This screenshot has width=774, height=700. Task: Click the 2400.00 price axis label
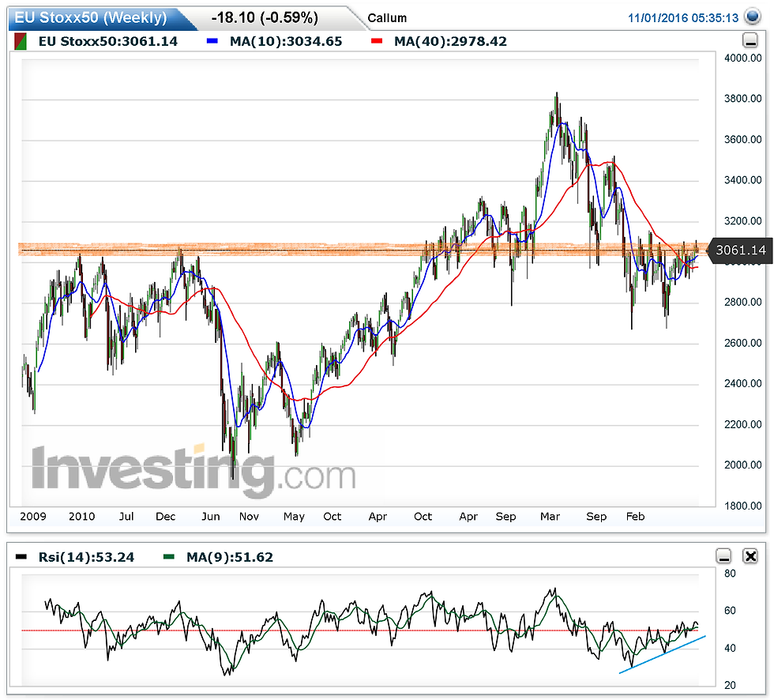[743, 383]
